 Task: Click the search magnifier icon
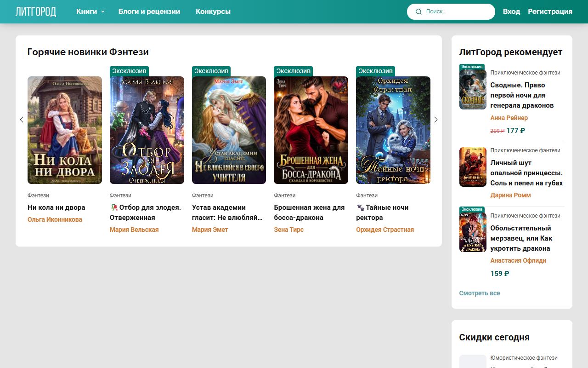418,11
